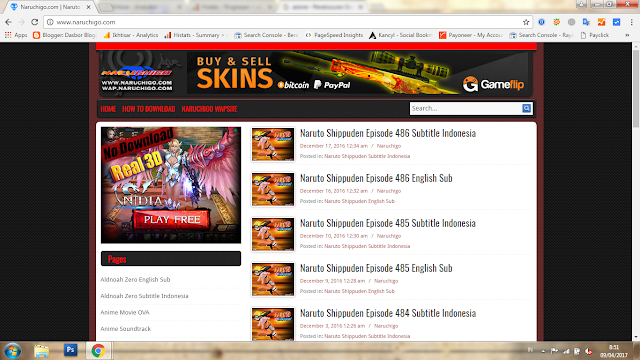Click the site Search input field
Image resolution: width=640 pixels, height=360 pixels.
tap(466, 108)
